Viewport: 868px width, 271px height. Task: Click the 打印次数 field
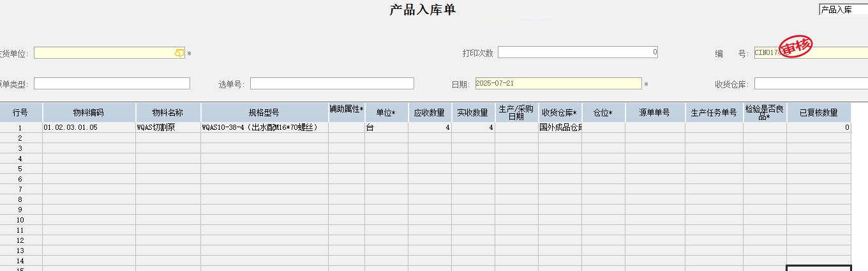(577, 52)
